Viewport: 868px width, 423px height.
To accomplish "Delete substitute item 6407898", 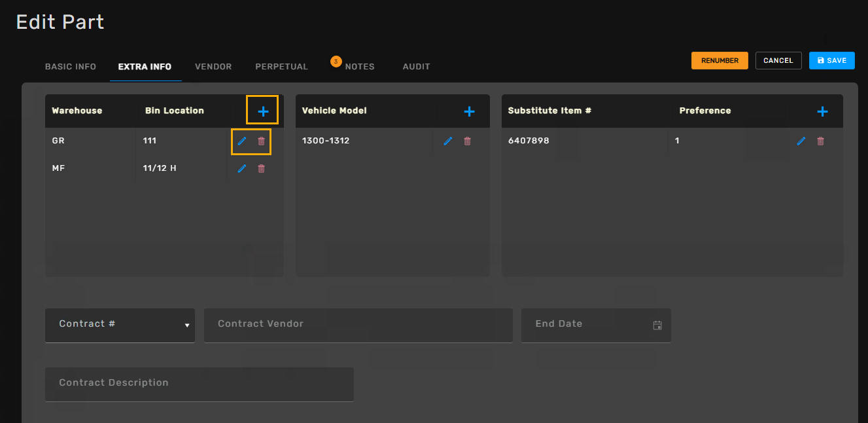I will pyautogui.click(x=820, y=141).
